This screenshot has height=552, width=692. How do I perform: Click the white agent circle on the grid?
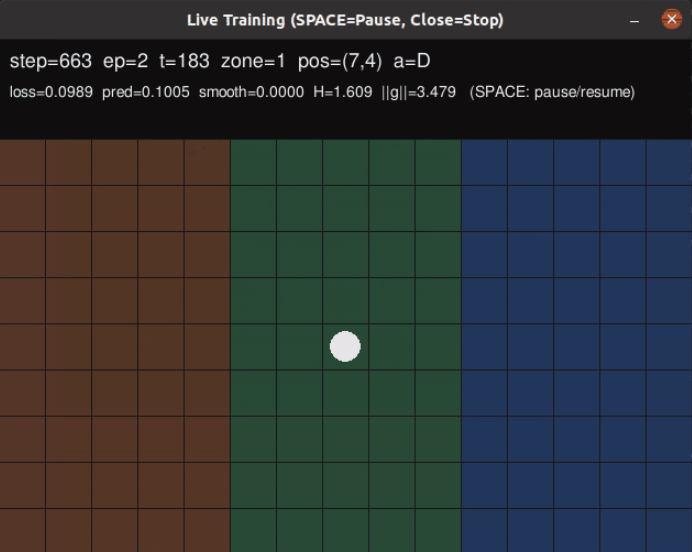pos(345,346)
